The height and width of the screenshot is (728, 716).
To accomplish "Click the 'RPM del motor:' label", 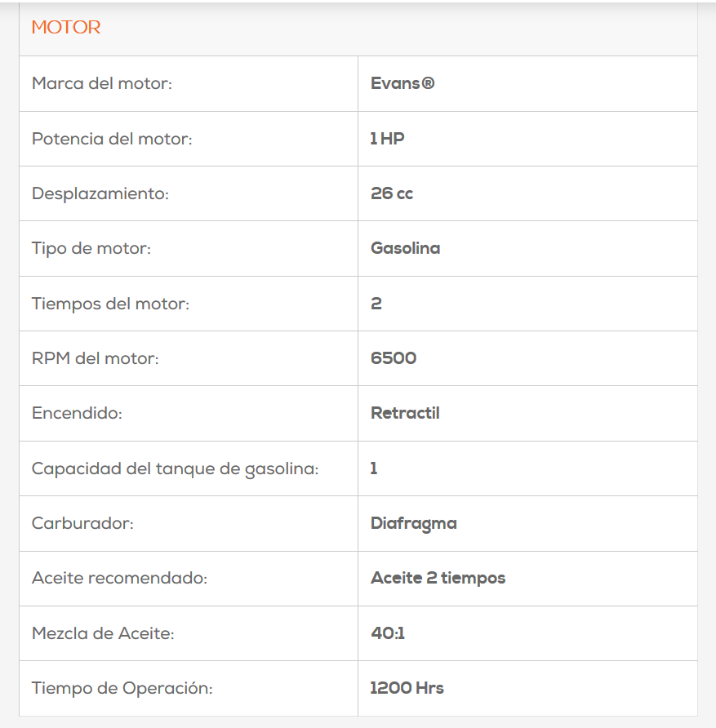I will 96,358.
